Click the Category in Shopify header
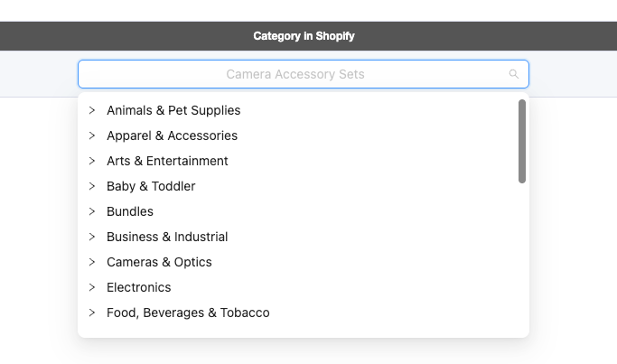Screen dimensions: 617x364 coord(304,36)
